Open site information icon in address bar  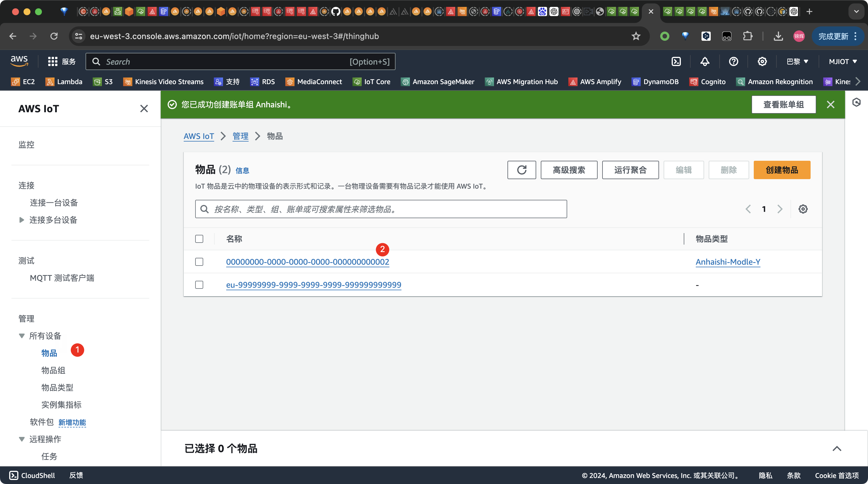coord(79,36)
